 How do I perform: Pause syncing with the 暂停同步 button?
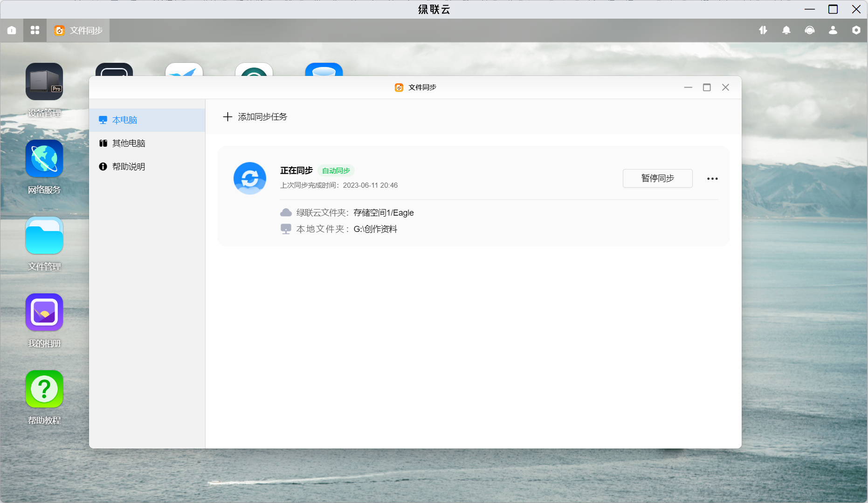(x=657, y=178)
